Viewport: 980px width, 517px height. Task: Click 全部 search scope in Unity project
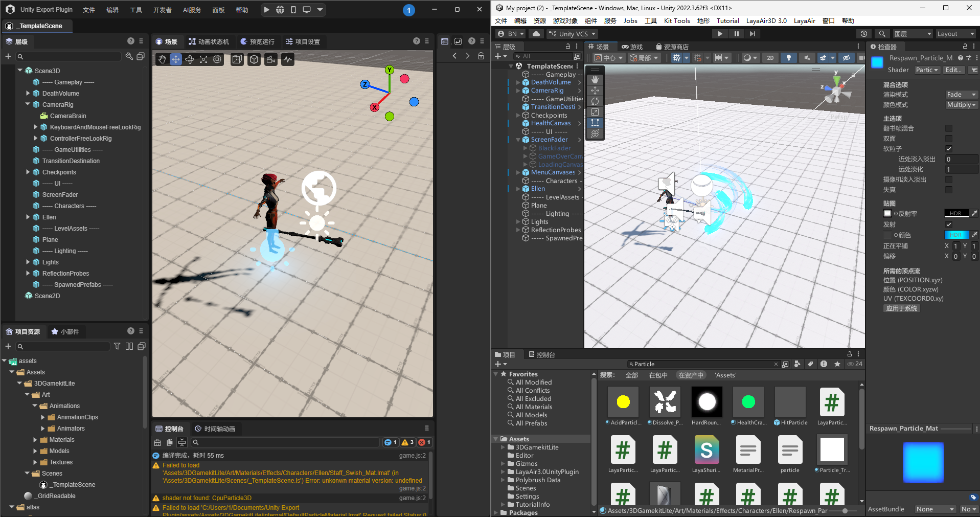632,375
